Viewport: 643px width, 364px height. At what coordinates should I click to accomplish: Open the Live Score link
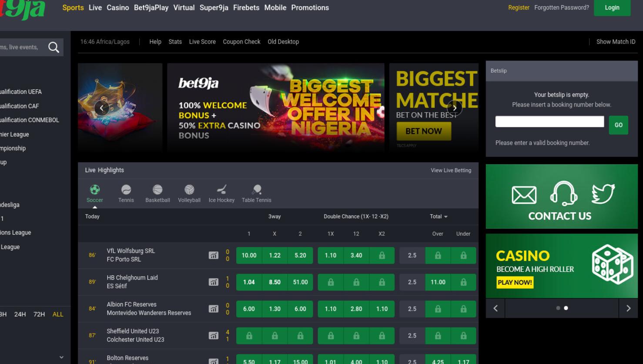[202, 42]
